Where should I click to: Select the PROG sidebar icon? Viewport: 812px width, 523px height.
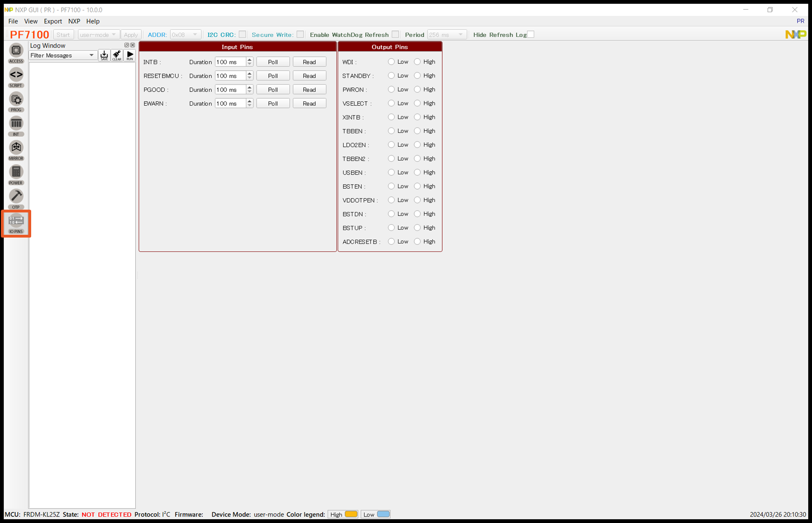(x=16, y=101)
